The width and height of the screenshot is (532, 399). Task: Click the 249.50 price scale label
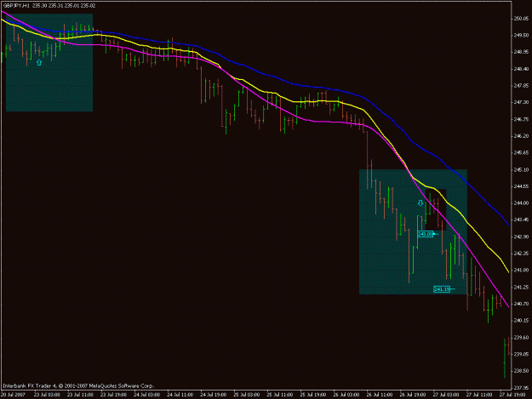point(521,35)
